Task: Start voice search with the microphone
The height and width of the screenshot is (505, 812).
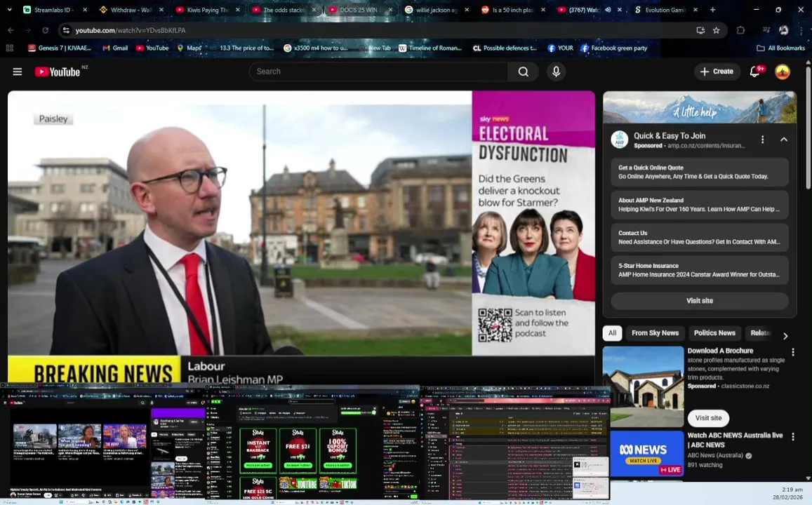Action: coord(556,72)
